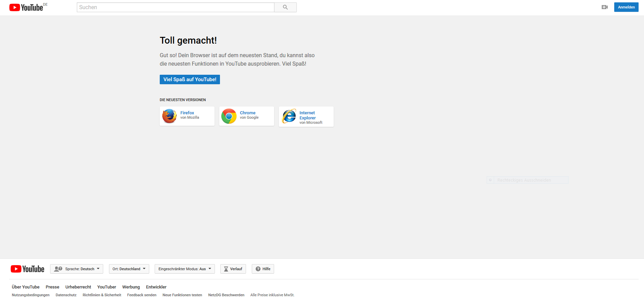This screenshot has height=302, width=644.
Task: Open the Chrome von Google link
Action: (x=247, y=116)
